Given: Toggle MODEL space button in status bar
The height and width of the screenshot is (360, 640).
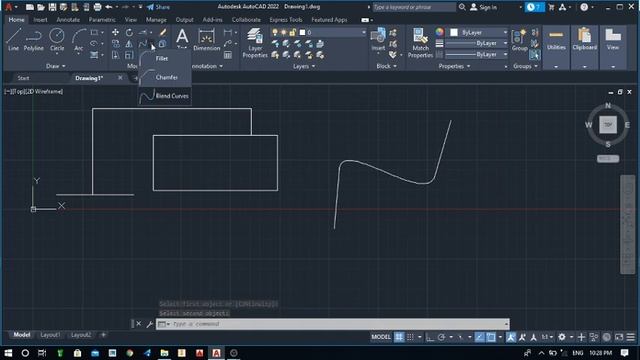Looking at the screenshot, I should click(381, 337).
